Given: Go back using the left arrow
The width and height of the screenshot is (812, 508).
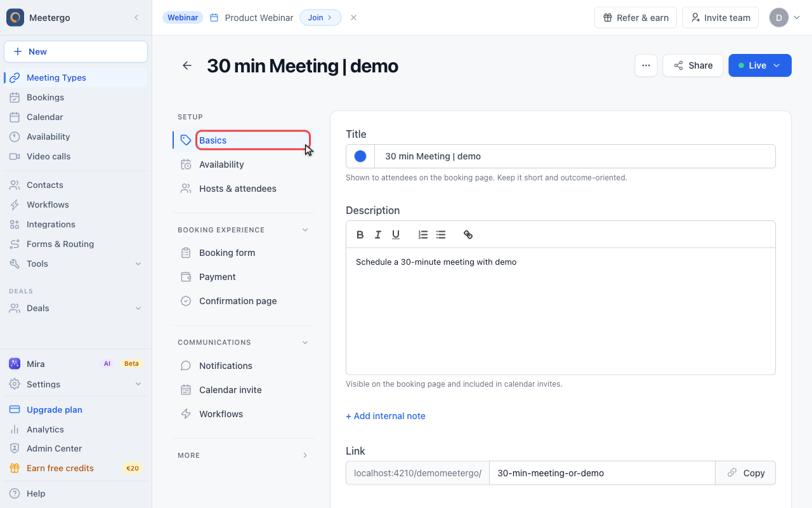Looking at the screenshot, I should (187, 65).
